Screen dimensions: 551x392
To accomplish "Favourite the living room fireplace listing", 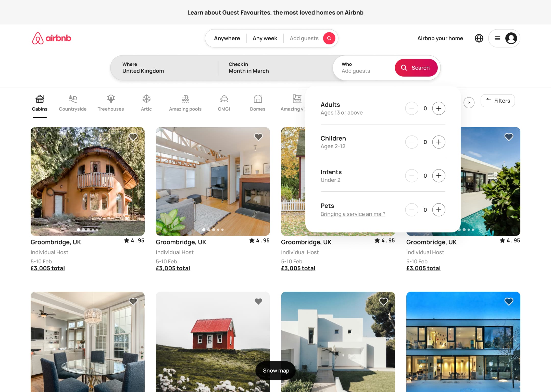I will 258,137.
